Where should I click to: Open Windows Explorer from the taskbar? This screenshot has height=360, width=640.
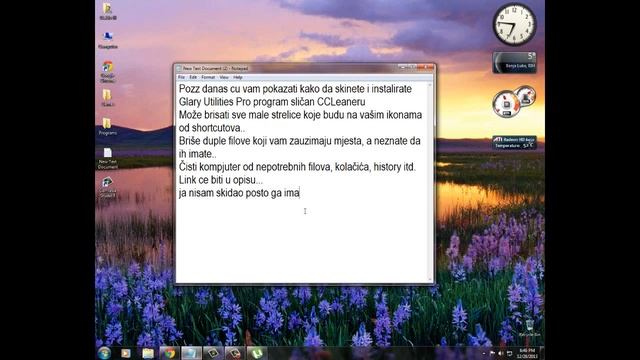coord(148,353)
